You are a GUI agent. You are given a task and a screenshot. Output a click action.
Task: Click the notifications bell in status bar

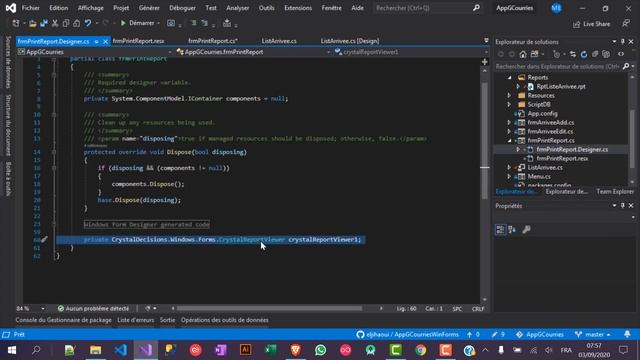point(627,334)
